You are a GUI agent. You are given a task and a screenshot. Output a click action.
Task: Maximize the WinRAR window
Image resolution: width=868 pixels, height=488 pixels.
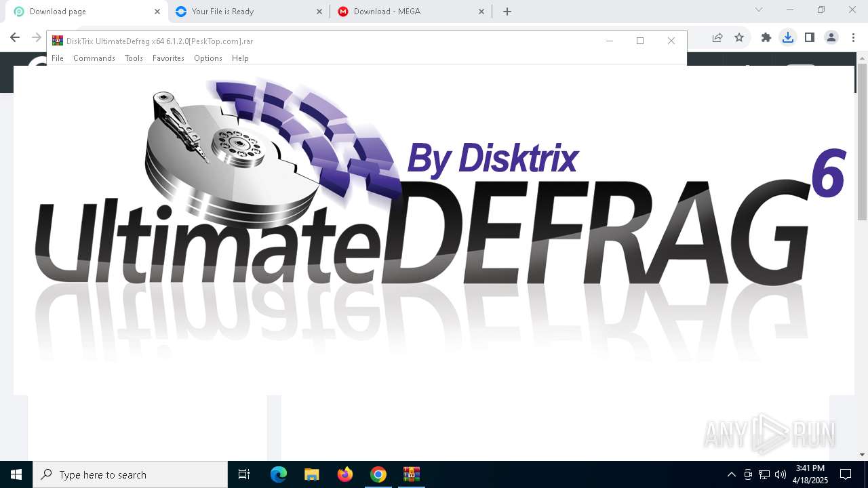point(640,41)
